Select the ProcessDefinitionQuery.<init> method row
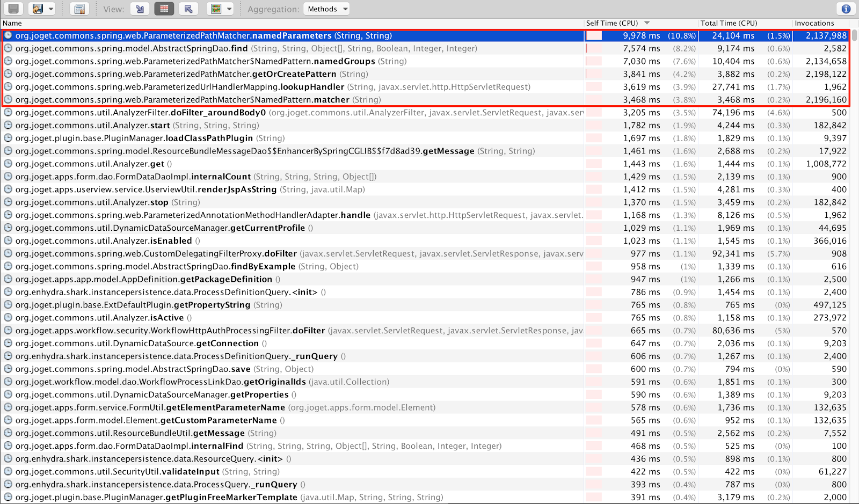Image resolution: width=859 pixels, height=504 pixels. pos(425,292)
